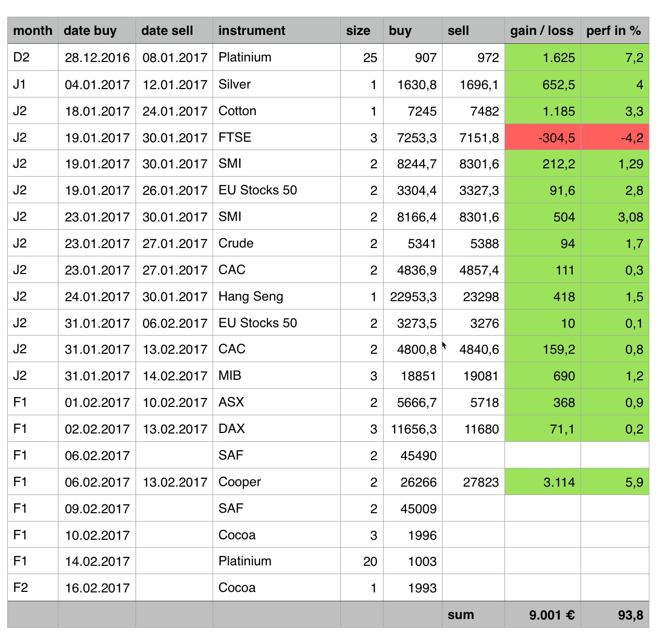Select the buy date 28.12.2016 cell
Image resolution: width=665 pixels, height=644 pixels.
[x=97, y=58]
